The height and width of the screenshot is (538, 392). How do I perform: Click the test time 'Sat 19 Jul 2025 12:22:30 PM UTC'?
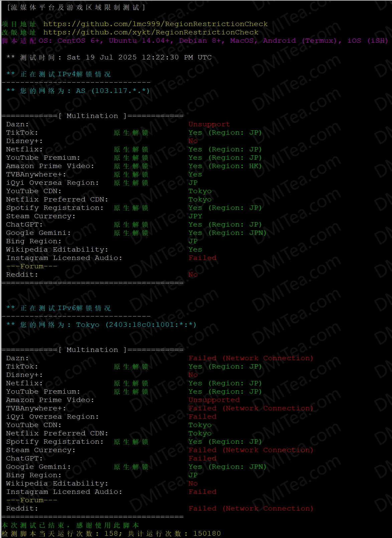[x=139, y=57]
